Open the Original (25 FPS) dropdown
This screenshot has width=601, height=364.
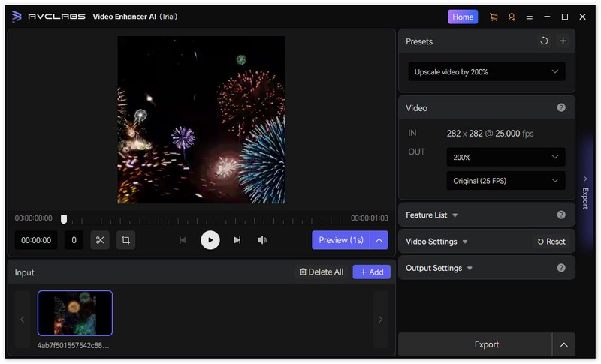(505, 181)
